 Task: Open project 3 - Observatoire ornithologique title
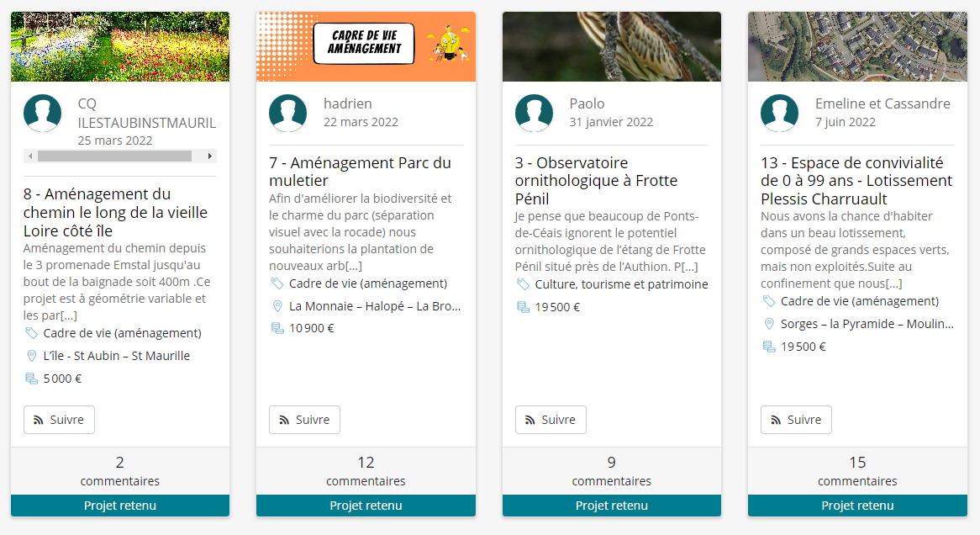pyautogui.click(x=596, y=181)
